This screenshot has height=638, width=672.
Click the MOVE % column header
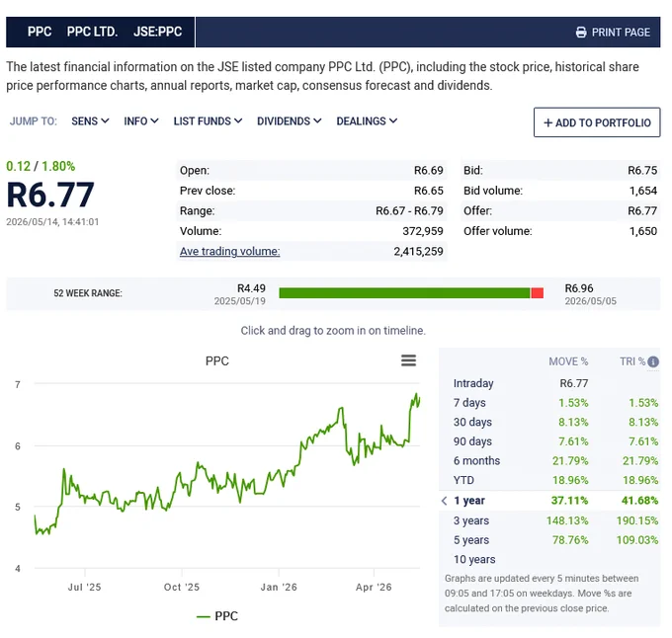[x=568, y=361]
